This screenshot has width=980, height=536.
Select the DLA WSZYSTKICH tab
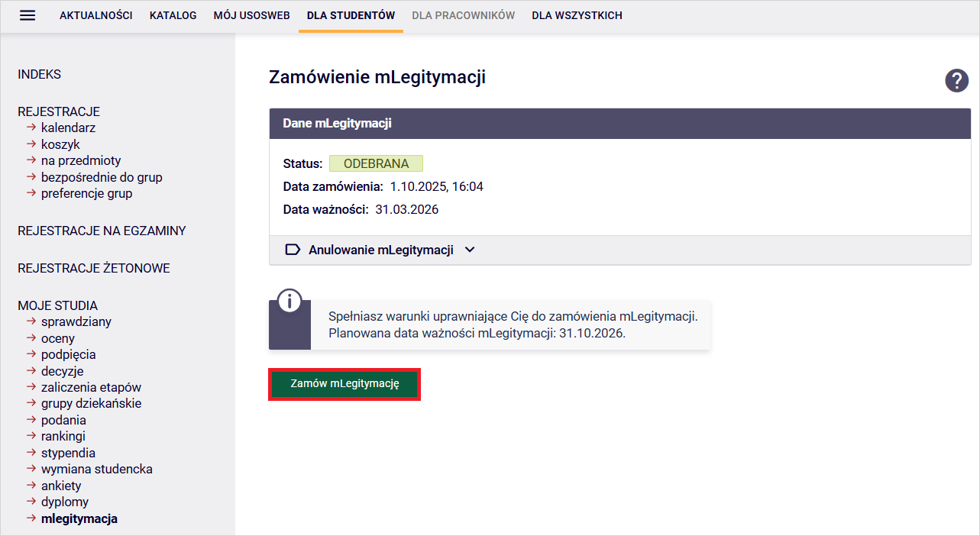click(x=577, y=15)
